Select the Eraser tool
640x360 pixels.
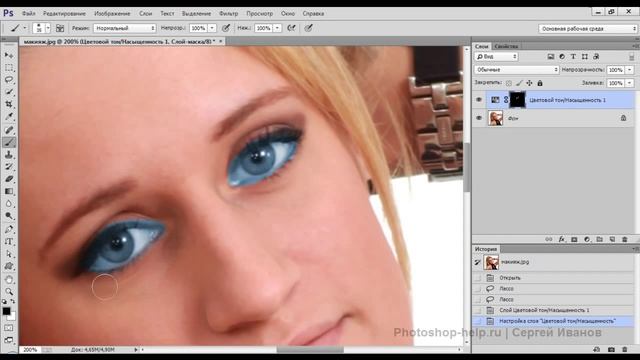pyautogui.click(x=9, y=179)
